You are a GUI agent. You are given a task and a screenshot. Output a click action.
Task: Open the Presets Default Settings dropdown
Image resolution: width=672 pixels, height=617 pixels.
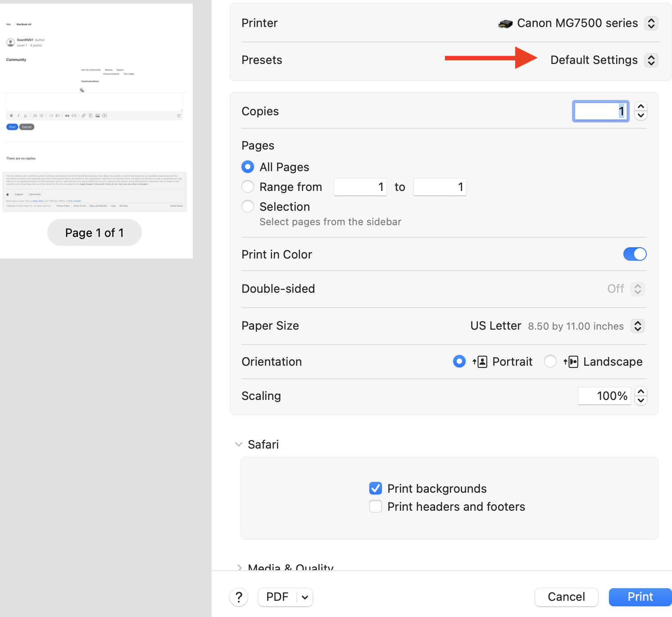tap(651, 60)
